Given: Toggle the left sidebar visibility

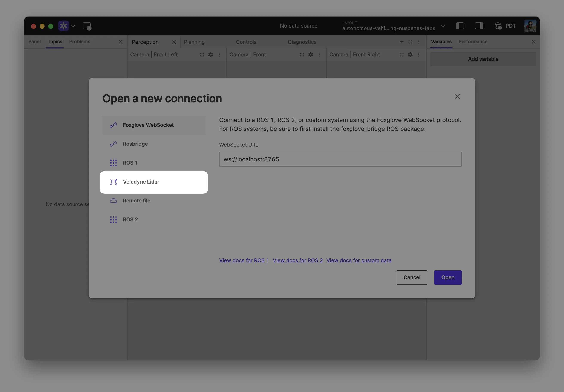Looking at the screenshot, I should pyautogui.click(x=460, y=26).
